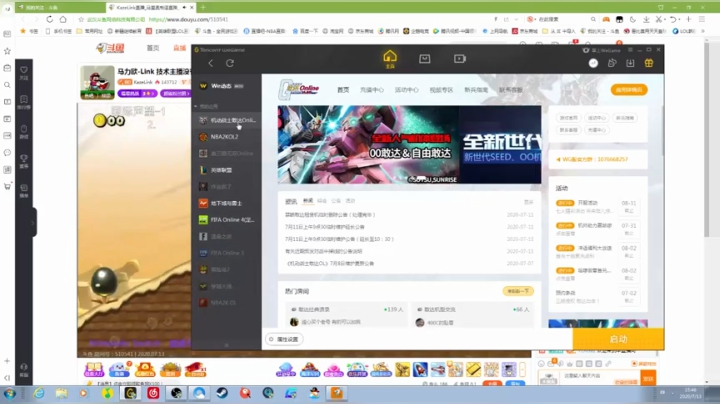
Task: Select 机动战士敢达Online in the game list
Action: click(226, 120)
